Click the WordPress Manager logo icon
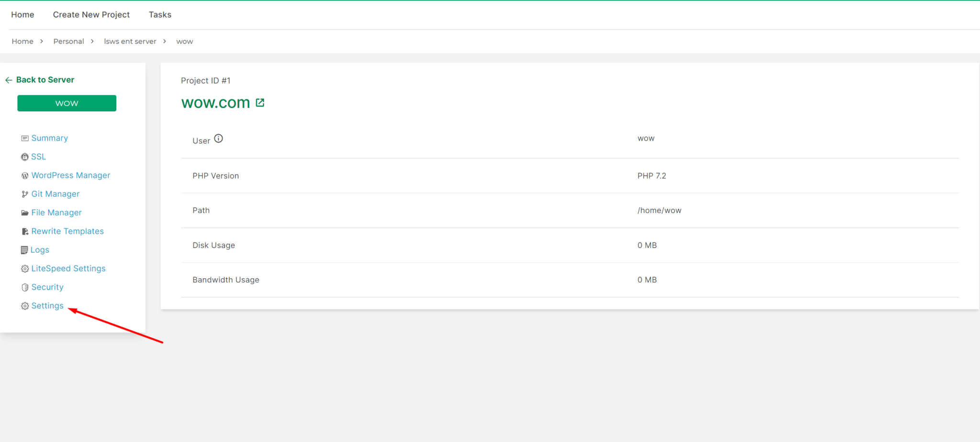The image size is (980, 442). pyautogui.click(x=24, y=175)
